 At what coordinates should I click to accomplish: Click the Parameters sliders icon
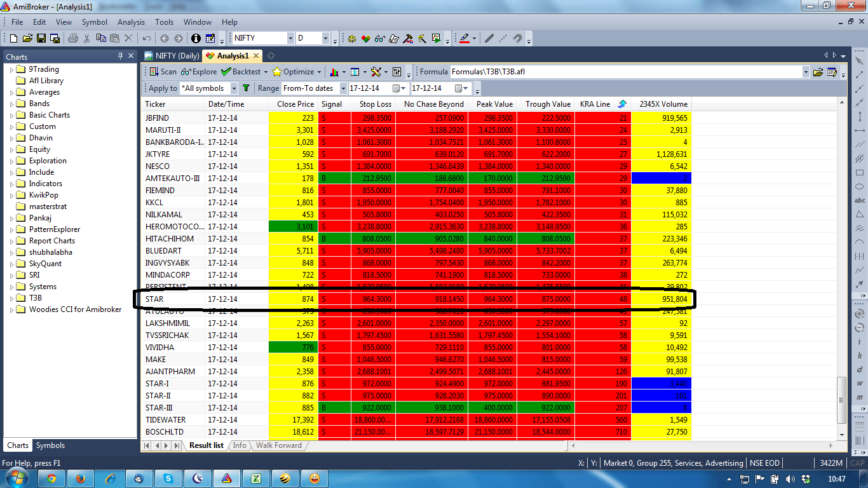pyautogui.click(x=397, y=72)
